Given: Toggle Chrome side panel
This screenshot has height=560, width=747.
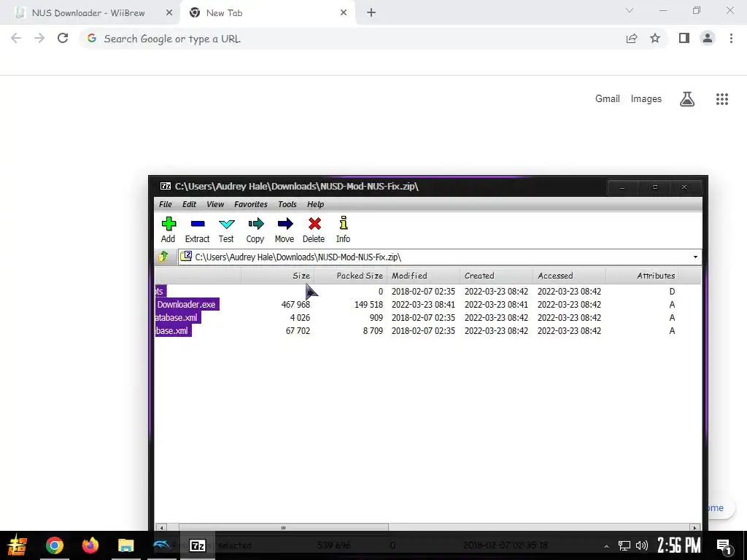Looking at the screenshot, I should pos(684,38).
